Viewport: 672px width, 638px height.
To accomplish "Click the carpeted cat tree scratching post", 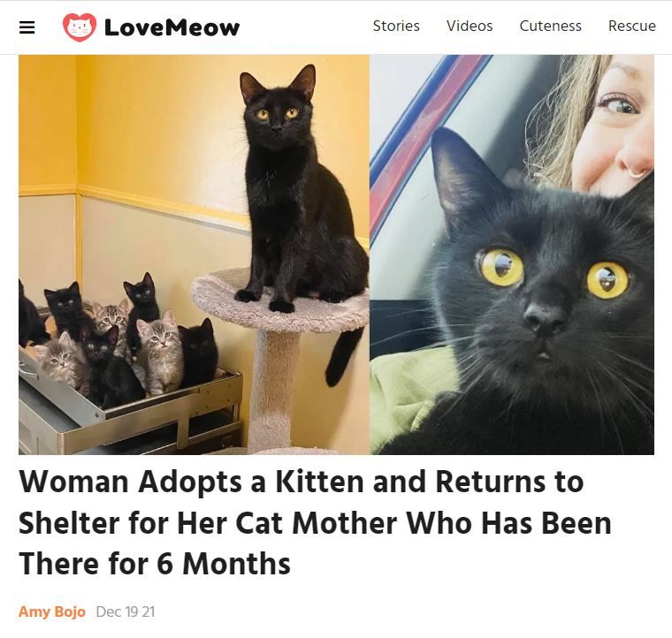I will click(x=274, y=385).
